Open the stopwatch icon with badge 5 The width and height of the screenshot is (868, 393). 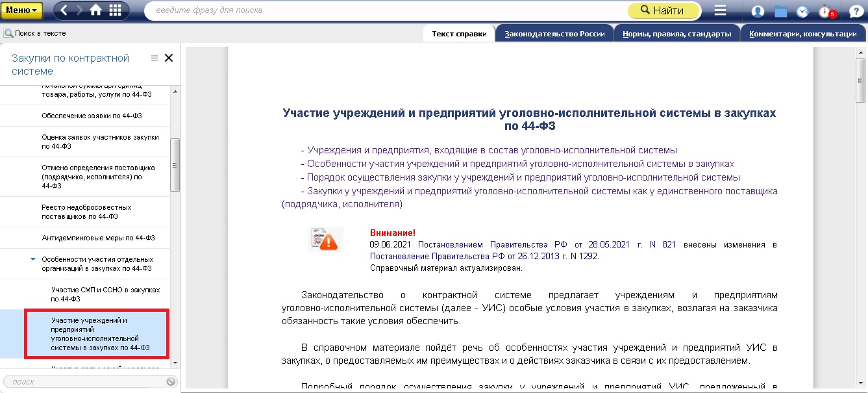[x=826, y=11]
